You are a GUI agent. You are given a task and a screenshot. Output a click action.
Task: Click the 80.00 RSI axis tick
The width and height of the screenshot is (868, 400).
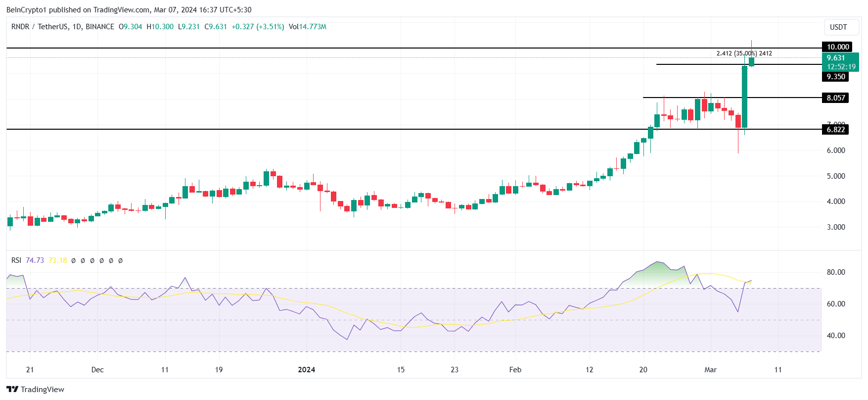836,272
